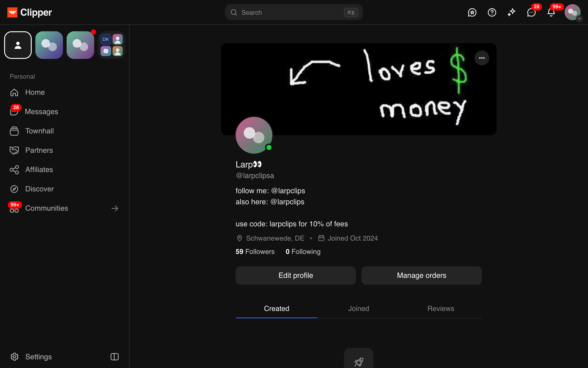View the 59 Followers list

[x=255, y=251]
